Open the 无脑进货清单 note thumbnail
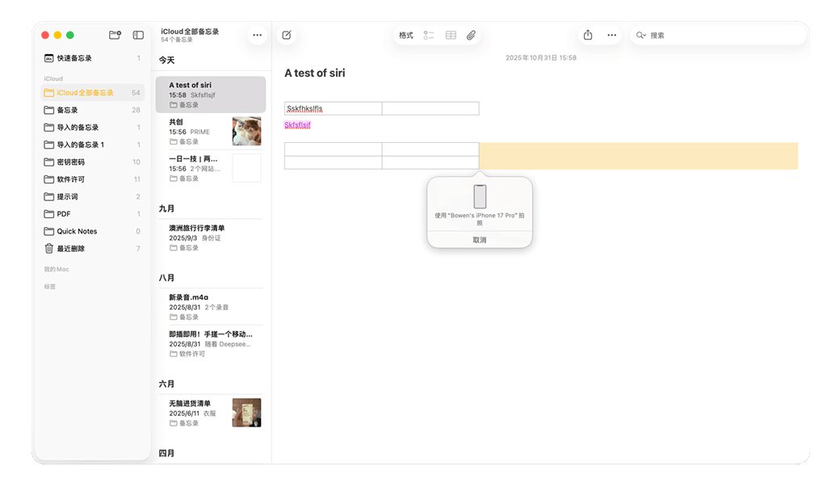Screen dimensions: 840x504 click(246, 413)
